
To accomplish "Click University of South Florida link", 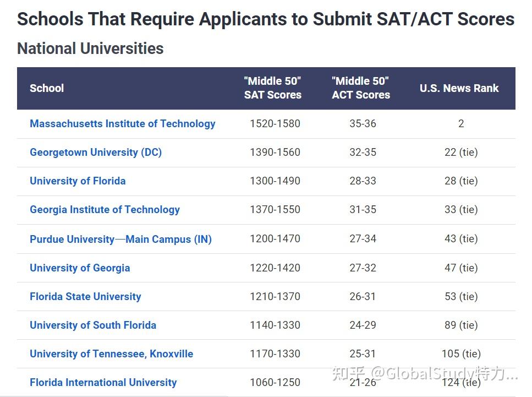I will [x=93, y=325].
